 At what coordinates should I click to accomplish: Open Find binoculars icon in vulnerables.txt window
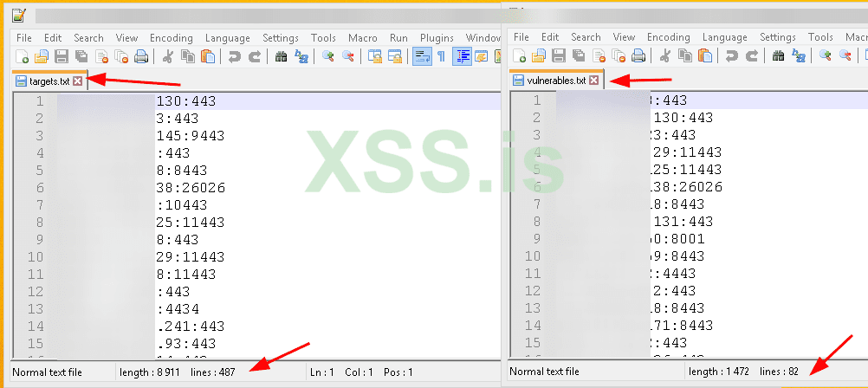click(x=779, y=55)
